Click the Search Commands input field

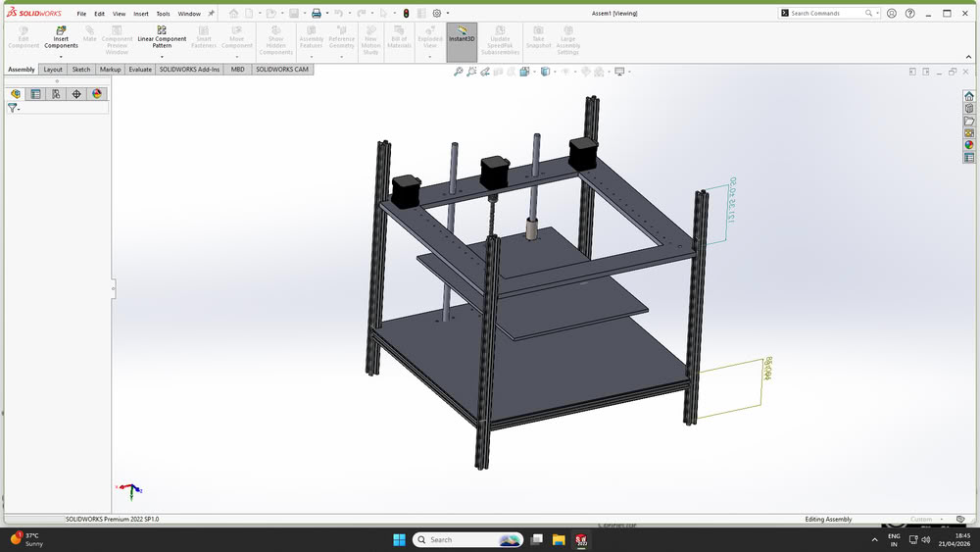tap(827, 13)
